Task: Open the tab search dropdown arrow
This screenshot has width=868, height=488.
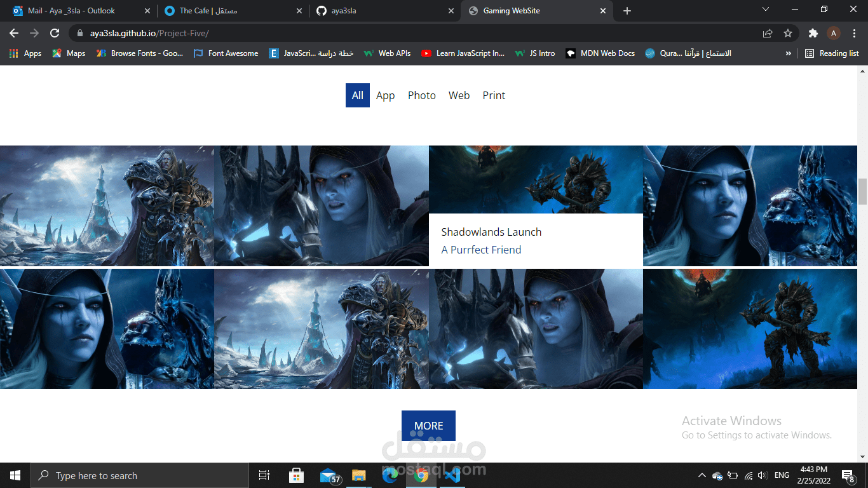Action: click(766, 9)
